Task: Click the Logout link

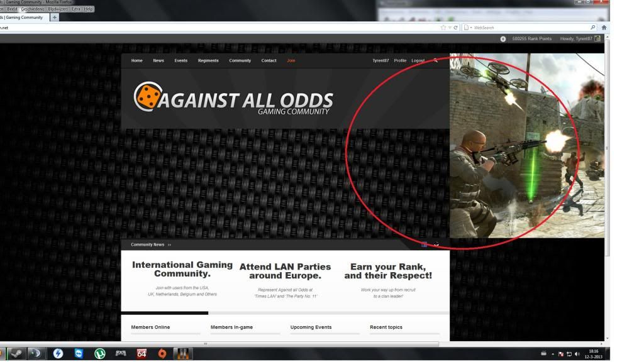Action: [x=418, y=60]
